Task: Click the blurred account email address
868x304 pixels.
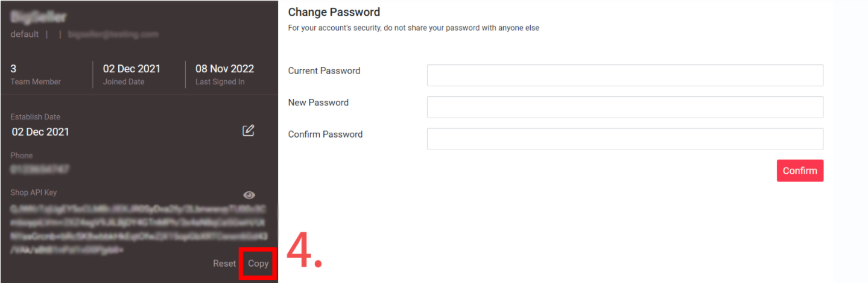Action: tap(113, 34)
